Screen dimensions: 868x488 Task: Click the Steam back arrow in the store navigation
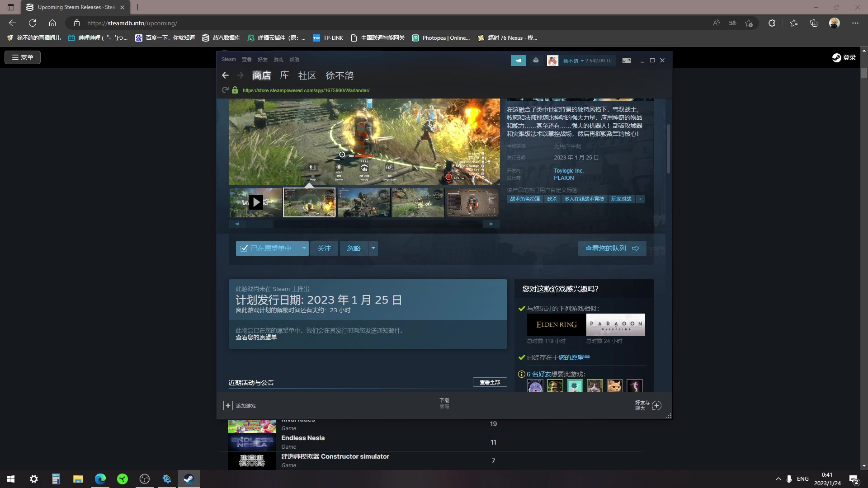click(225, 75)
